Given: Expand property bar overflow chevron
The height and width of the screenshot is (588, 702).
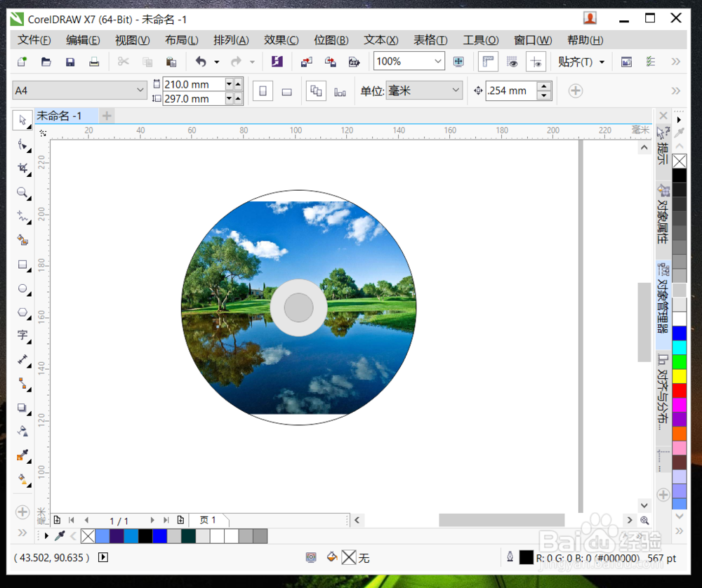Looking at the screenshot, I should click(676, 91).
